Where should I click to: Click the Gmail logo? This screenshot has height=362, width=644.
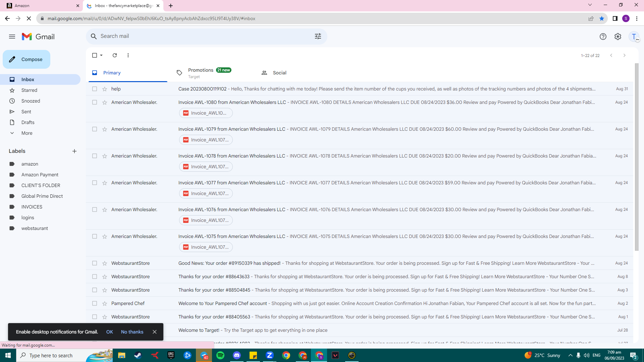[38, 37]
